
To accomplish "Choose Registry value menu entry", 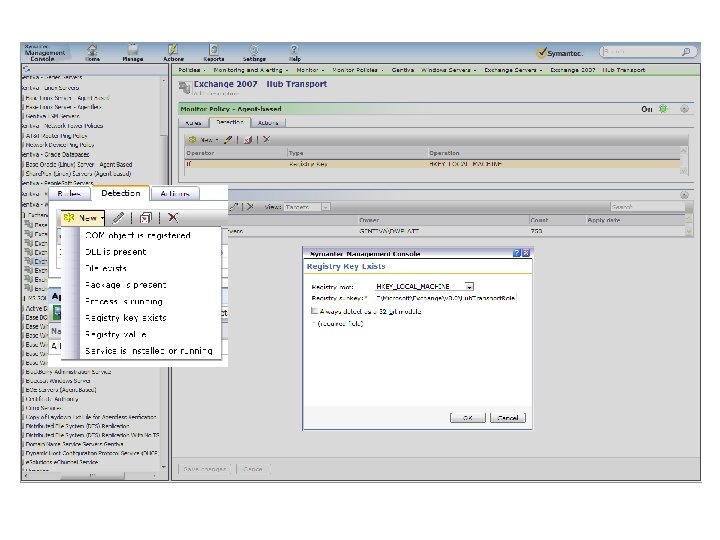I will click(x=116, y=334).
